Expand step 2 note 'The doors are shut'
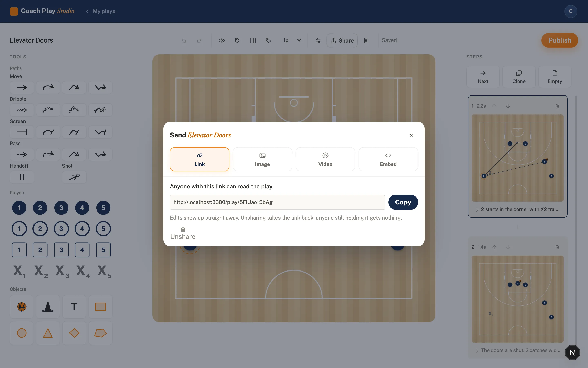Image resolution: width=588 pixels, height=368 pixels. pyautogui.click(x=518, y=350)
